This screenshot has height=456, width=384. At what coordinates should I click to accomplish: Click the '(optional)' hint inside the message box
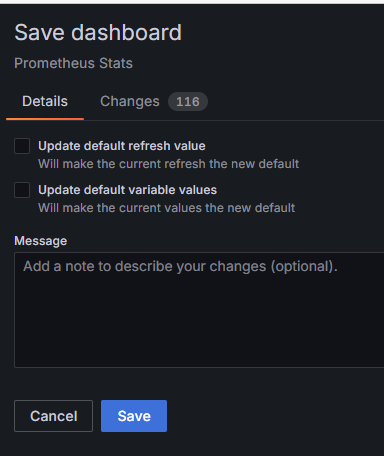[304, 266]
